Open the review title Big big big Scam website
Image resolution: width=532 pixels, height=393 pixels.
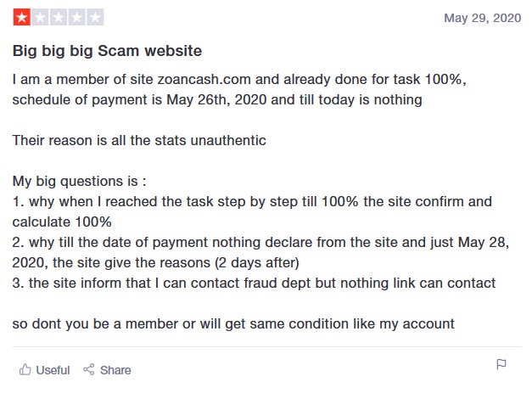coord(107,51)
